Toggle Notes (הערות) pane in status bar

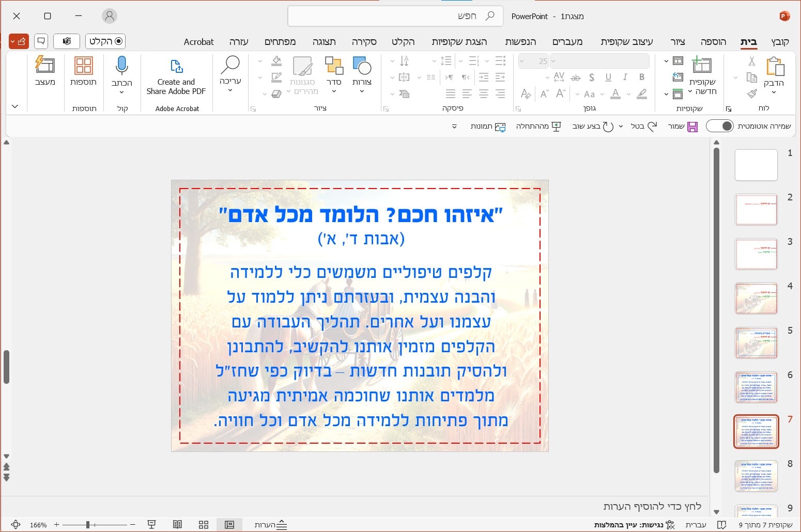click(x=271, y=525)
